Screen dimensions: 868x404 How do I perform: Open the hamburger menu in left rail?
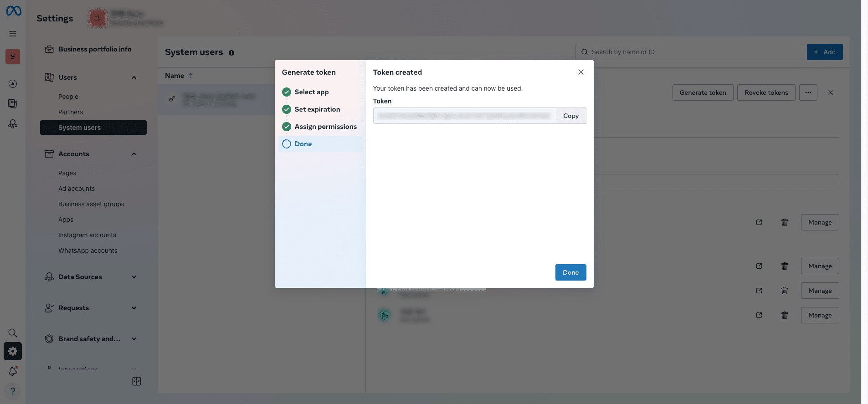(x=13, y=34)
